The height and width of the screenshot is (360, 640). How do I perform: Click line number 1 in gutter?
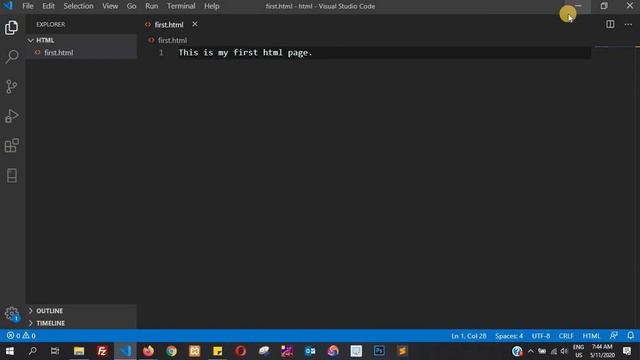coord(161,53)
